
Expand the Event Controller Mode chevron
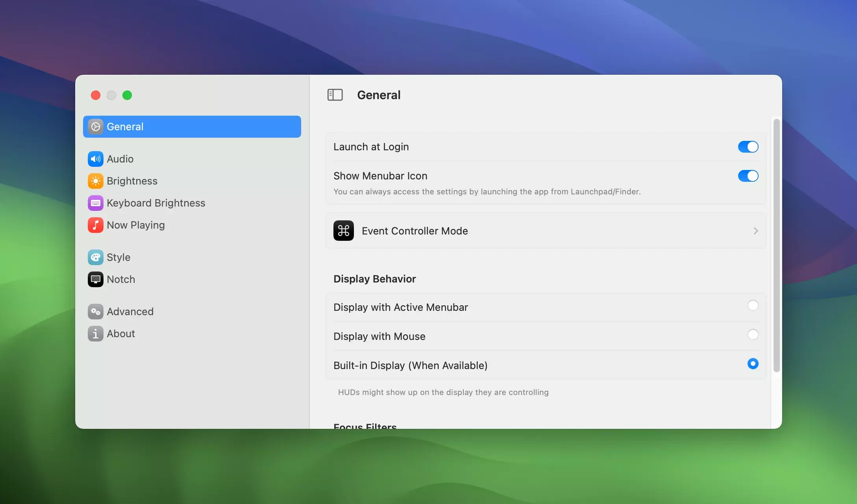tap(755, 231)
